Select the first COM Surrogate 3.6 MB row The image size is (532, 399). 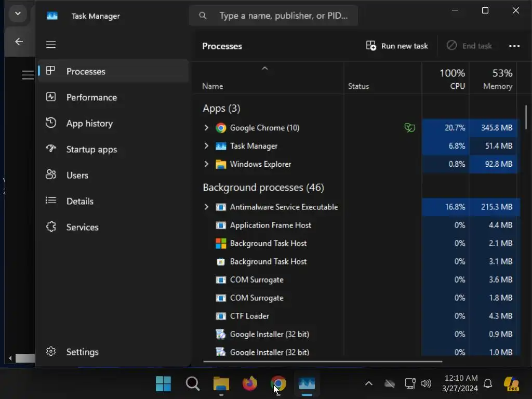pyautogui.click(x=356, y=280)
